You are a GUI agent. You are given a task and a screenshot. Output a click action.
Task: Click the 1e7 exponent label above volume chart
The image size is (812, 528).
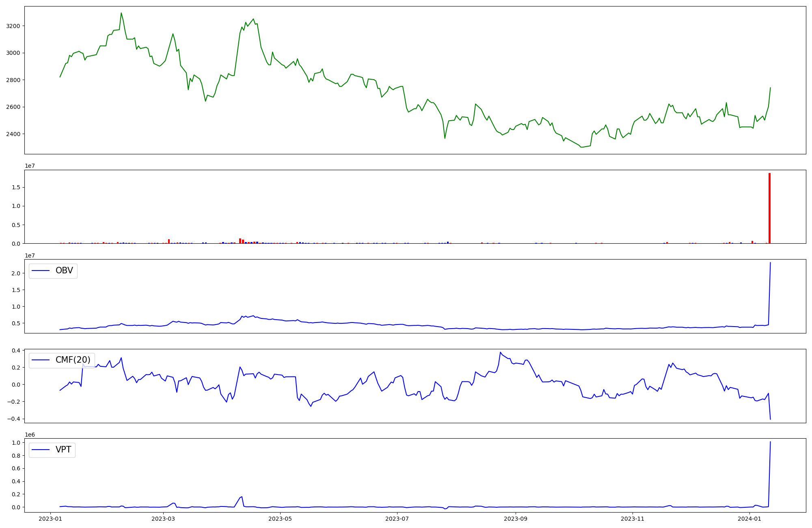click(30, 166)
